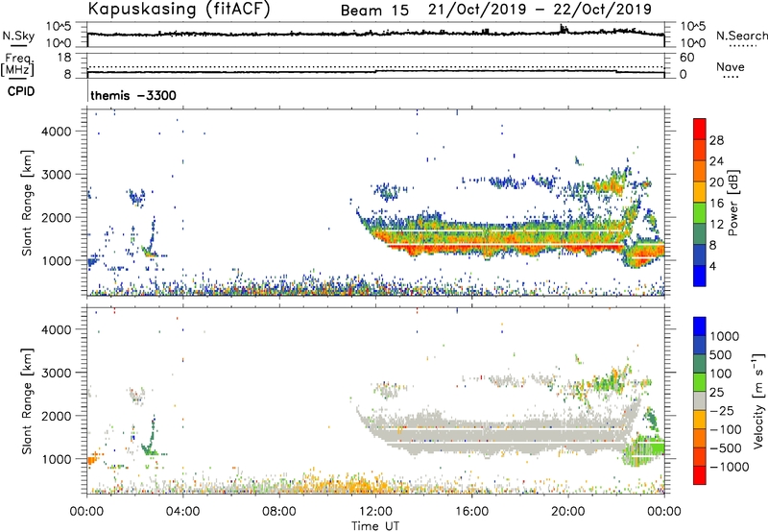Click the "1000" slant range tick on velocity panel
Viewport: 768px width, 532px height.
pos(57,459)
